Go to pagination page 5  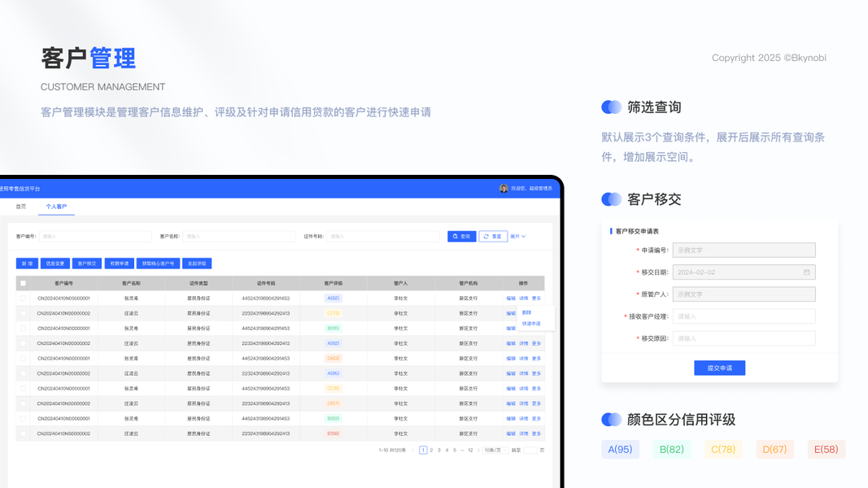pos(455,451)
